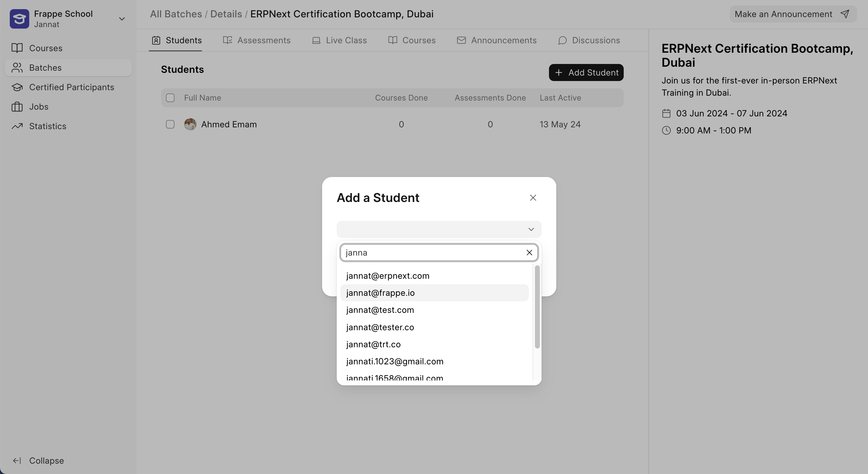
Task: Click the dropdown list scrollbar
Action: [537, 307]
